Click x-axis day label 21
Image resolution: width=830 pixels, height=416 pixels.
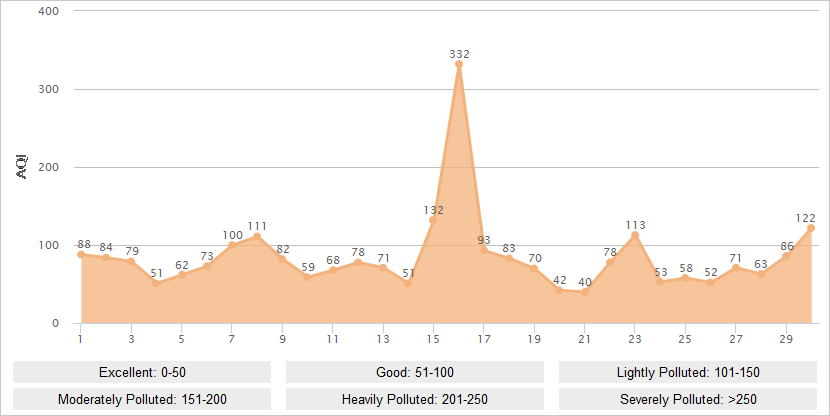584,339
